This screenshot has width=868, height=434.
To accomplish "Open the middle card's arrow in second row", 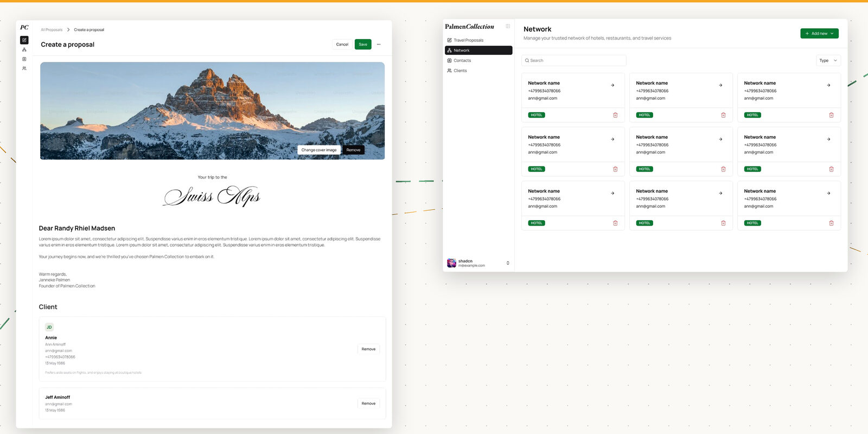I will coord(720,139).
